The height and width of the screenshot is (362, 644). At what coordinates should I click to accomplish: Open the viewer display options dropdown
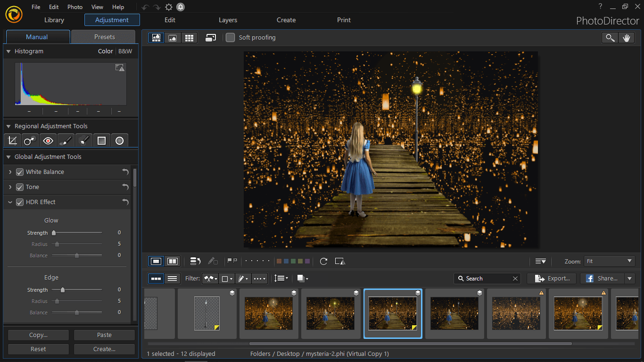point(541,261)
